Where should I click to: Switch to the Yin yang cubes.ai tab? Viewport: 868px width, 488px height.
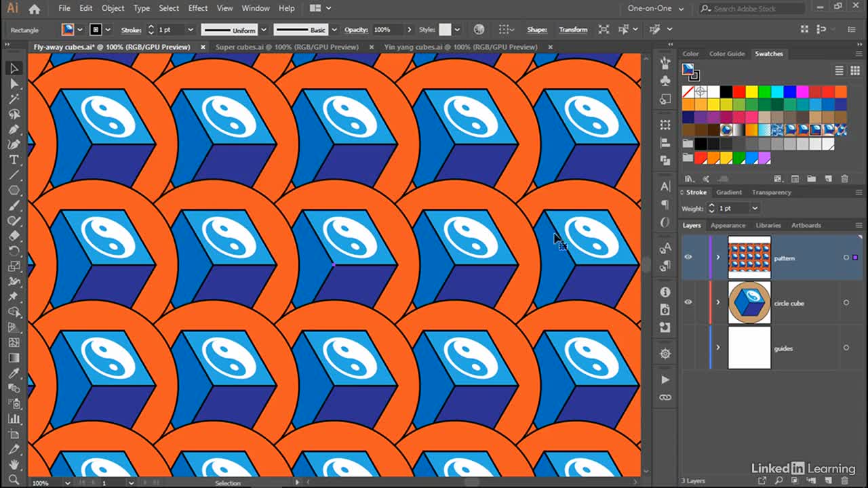(x=460, y=47)
